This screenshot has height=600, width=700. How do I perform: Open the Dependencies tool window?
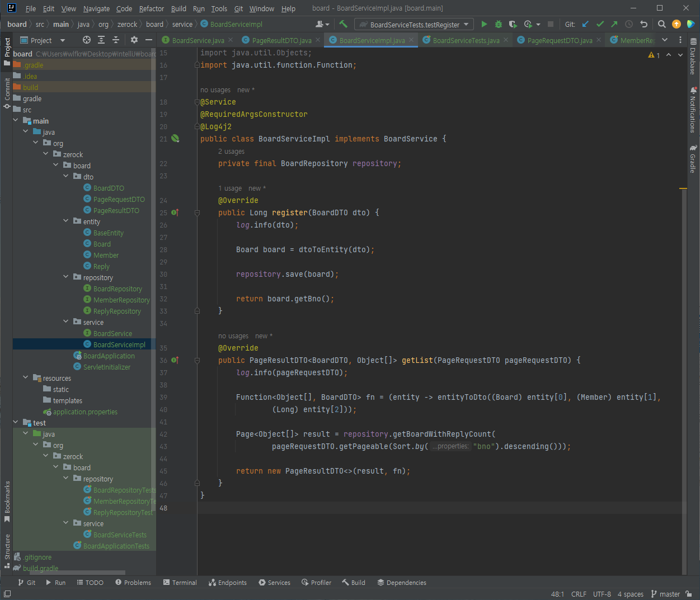tap(402, 582)
